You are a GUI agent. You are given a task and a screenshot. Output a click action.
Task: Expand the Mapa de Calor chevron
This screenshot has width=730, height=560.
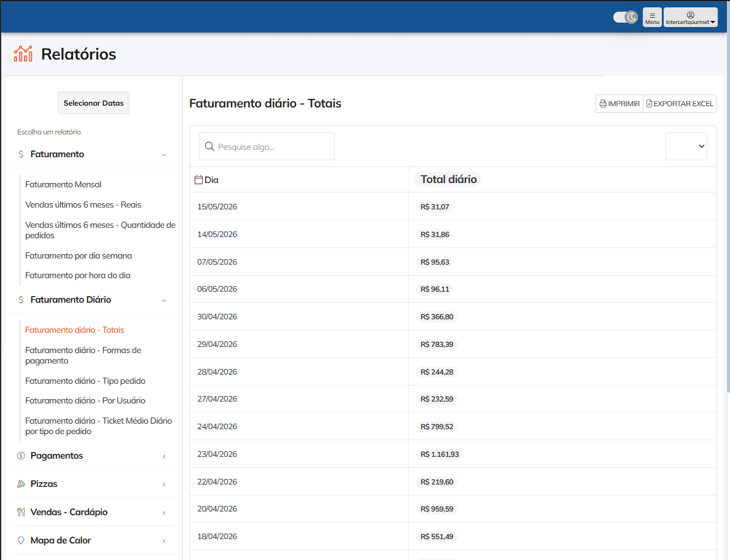coord(164,542)
